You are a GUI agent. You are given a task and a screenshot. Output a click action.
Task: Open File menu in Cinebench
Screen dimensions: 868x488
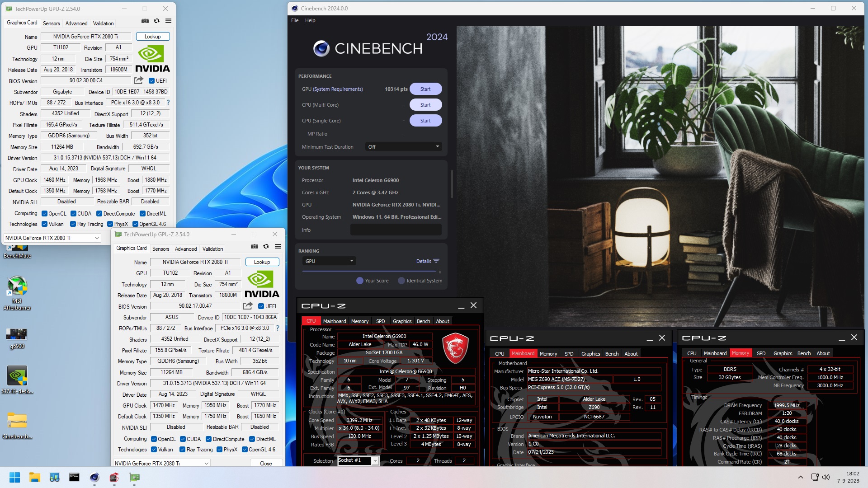[295, 20]
